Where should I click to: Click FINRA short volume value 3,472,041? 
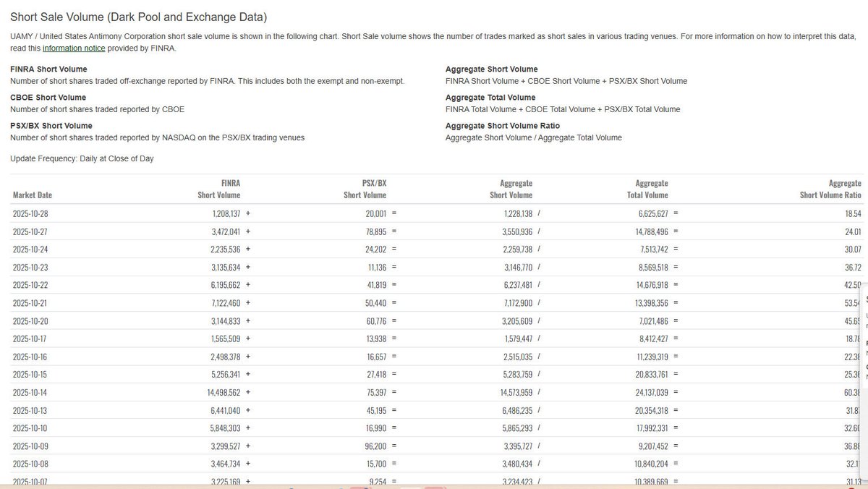[226, 232]
